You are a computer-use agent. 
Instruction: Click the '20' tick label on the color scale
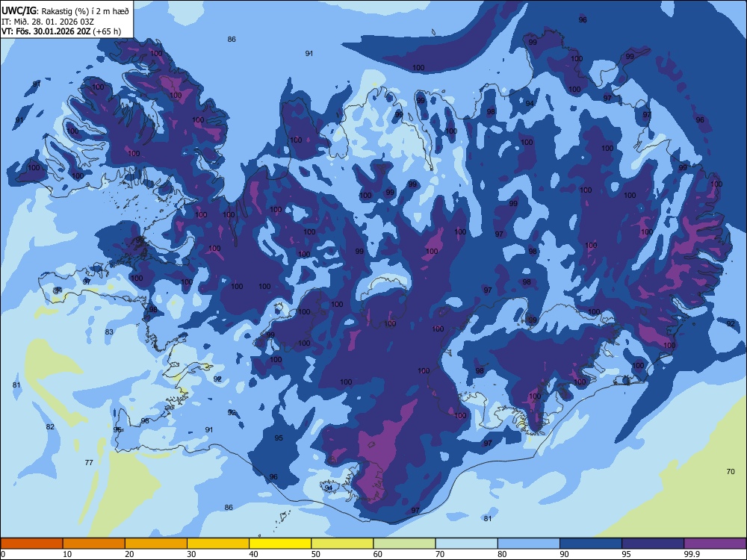click(x=129, y=554)
